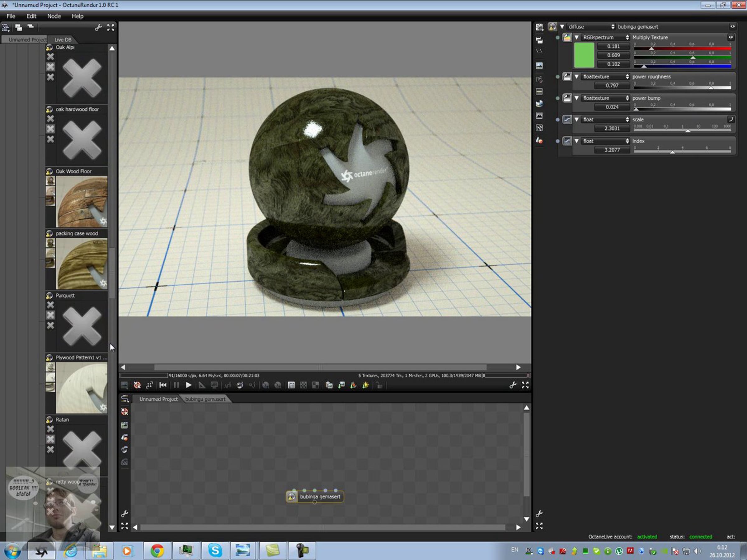Open the File menu

click(x=11, y=16)
